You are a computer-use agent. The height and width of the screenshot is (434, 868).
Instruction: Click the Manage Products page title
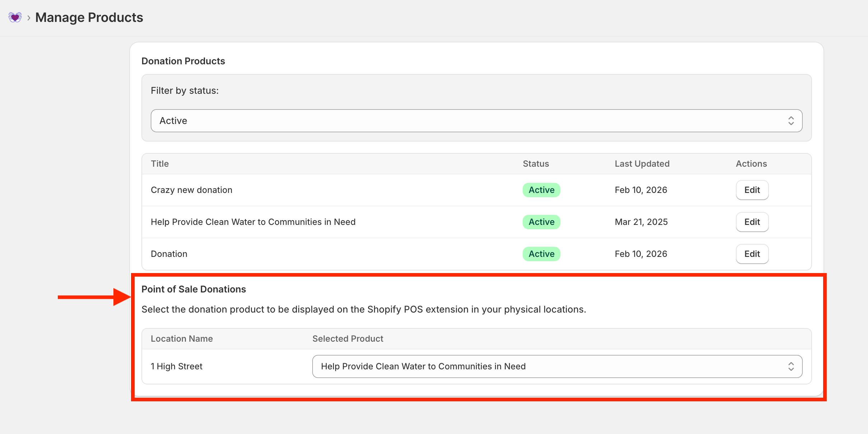[89, 18]
